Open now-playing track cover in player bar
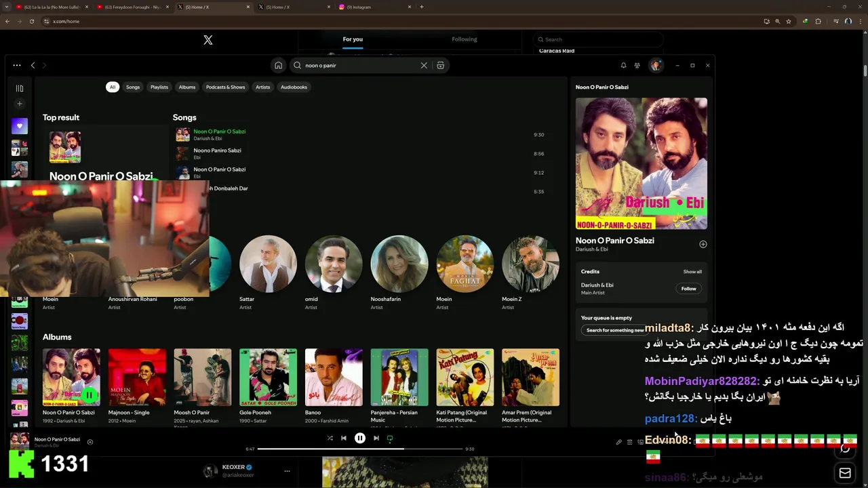 [x=20, y=442]
